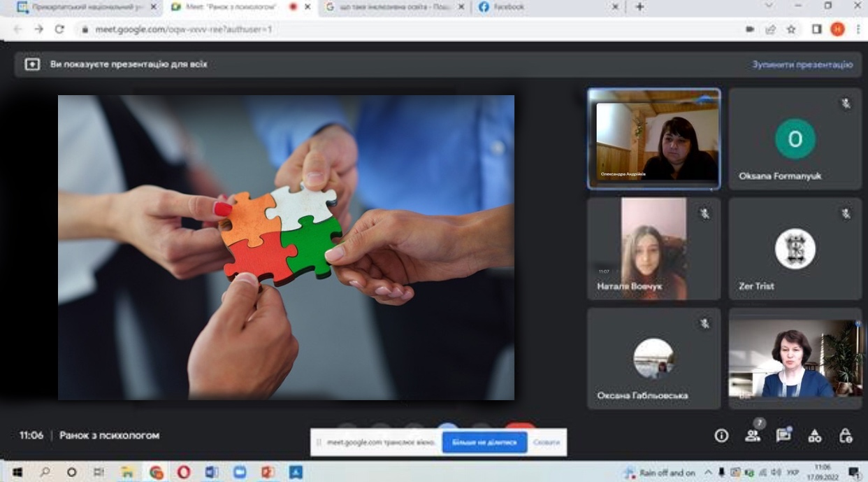The height and width of the screenshot is (482, 868).
Task: Open Chrome three-dot menu
Action: tap(858, 29)
